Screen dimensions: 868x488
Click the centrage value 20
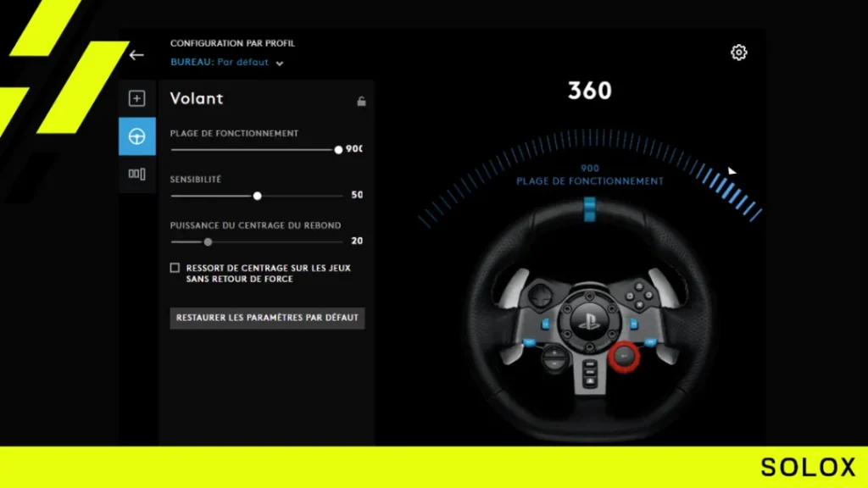point(357,241)
